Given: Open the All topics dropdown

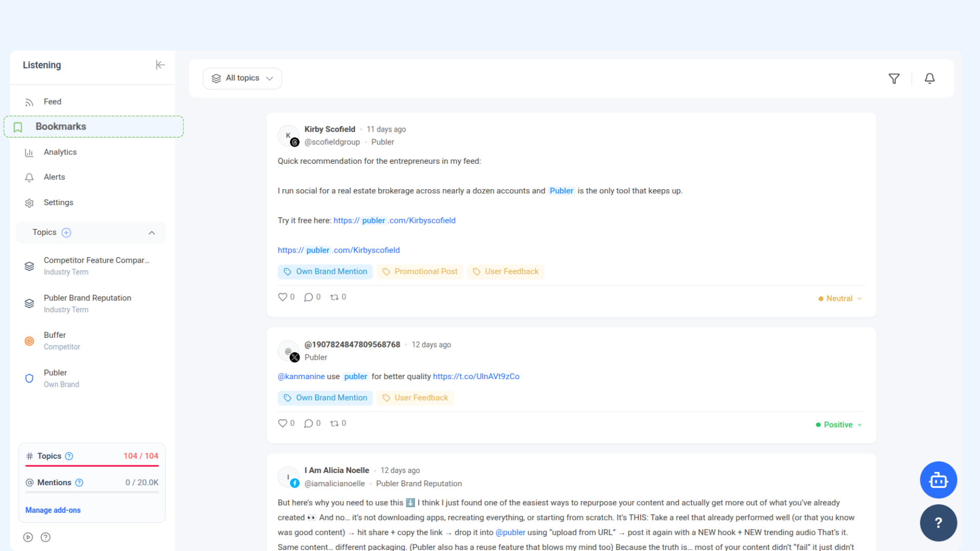Looking at the screenshot, I should [x=242, y=79].
